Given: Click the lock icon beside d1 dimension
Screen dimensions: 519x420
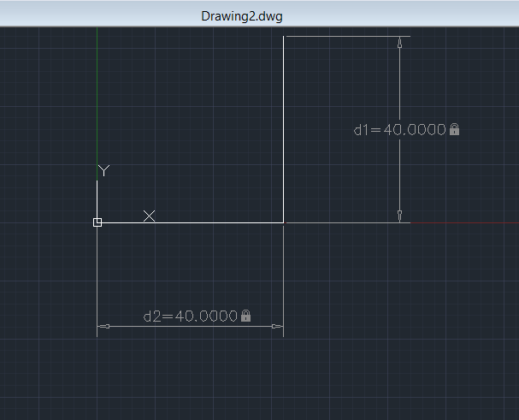Looking at the screenshot, I should point(455,129).
